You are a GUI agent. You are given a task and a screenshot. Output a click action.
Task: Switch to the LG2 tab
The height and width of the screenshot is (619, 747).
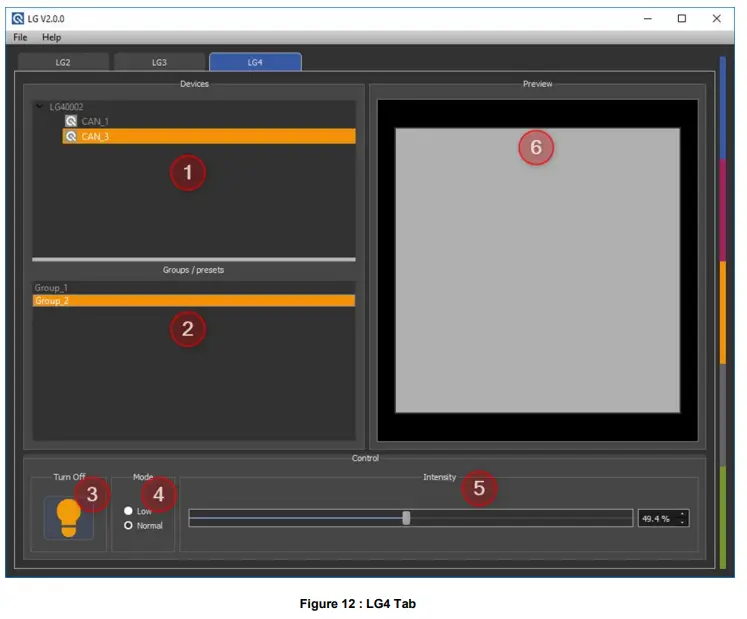click(63, 62)
